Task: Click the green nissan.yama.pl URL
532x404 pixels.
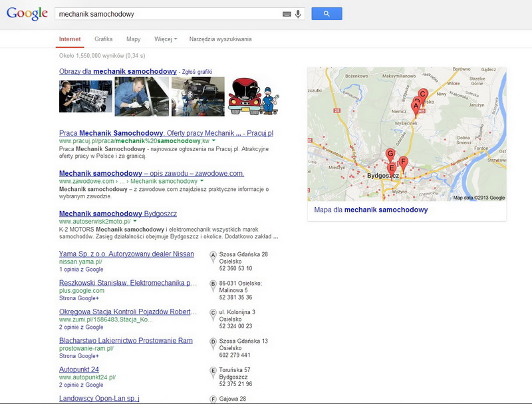Action: (x=80, y=262)
